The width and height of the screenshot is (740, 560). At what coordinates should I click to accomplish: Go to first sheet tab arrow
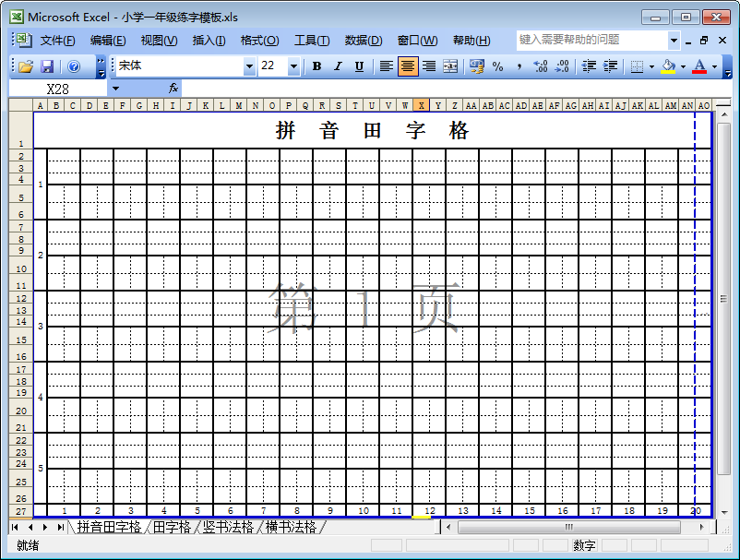(15, 527)
